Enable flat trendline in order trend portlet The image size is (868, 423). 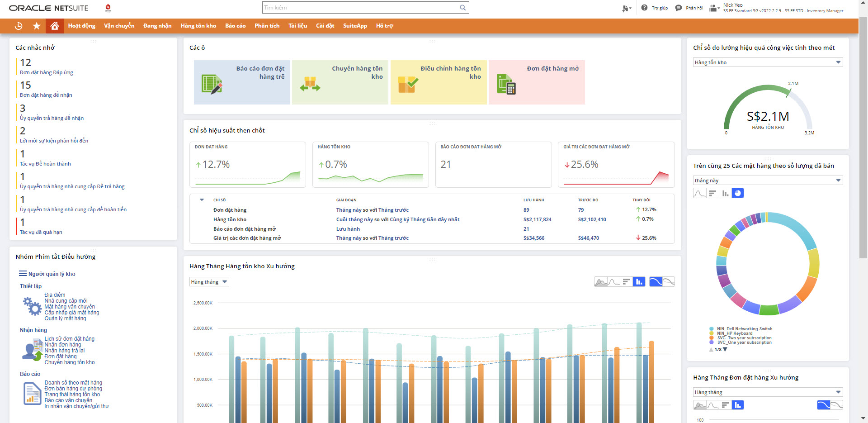tap(837, 405)
